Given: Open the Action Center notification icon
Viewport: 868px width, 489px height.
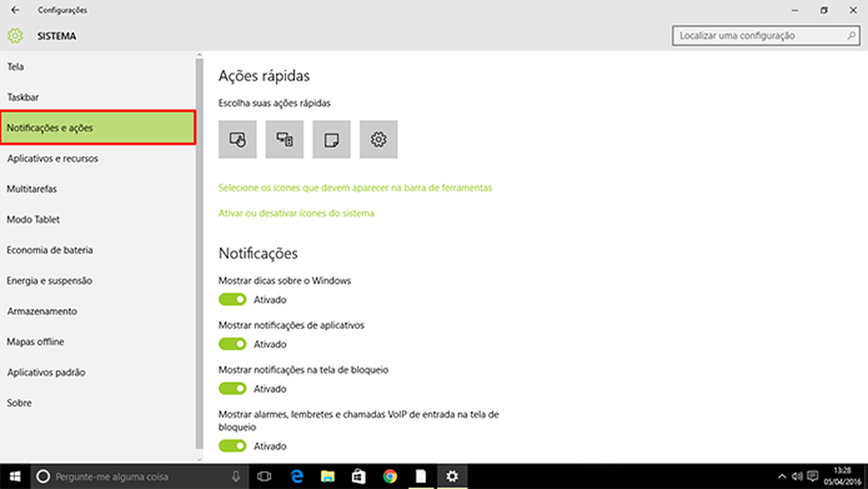Looking at the screenshot, I should 812,477.
